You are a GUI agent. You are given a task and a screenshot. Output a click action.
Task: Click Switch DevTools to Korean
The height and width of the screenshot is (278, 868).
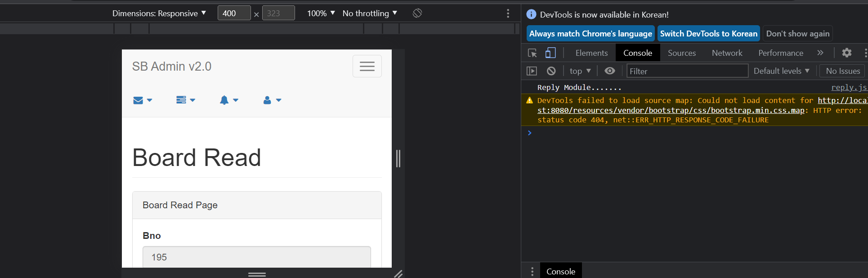click(x=709, y=34)
